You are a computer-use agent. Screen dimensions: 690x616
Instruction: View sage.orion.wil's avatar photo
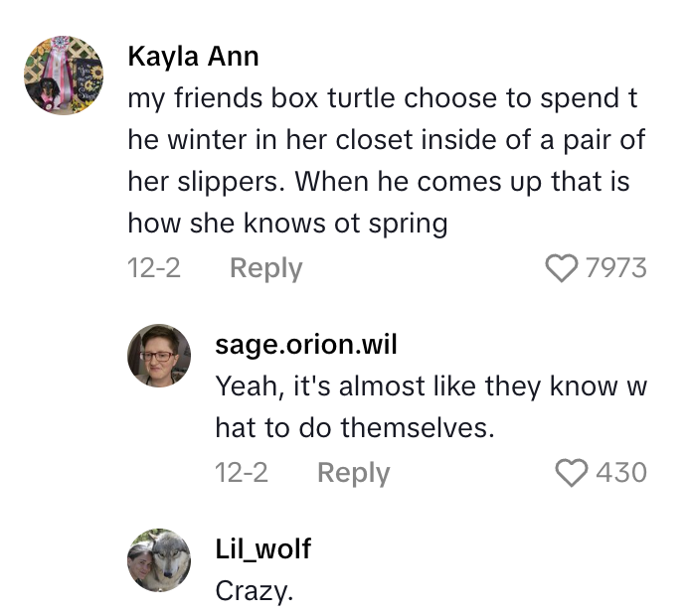tap(159, 356)
